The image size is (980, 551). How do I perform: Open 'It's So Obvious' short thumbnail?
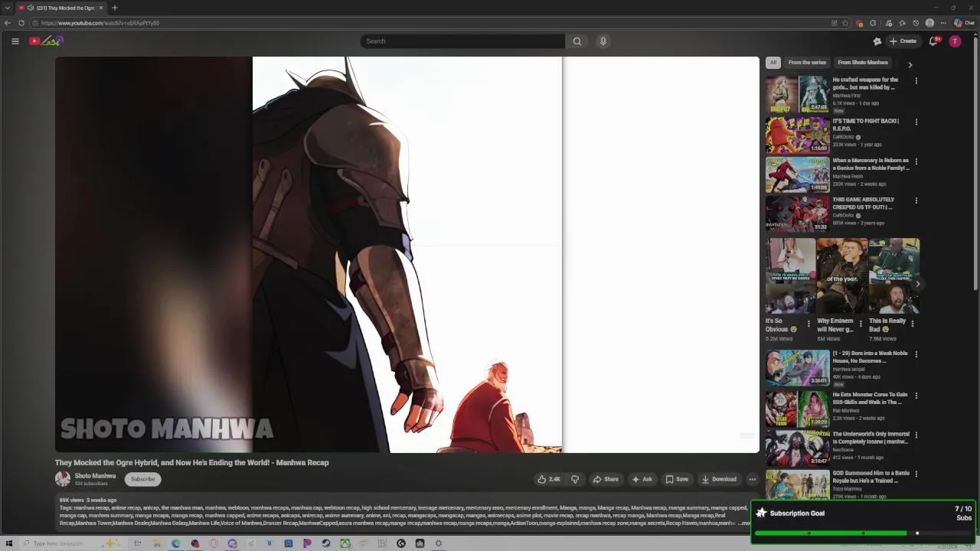[x=790, y=275]
